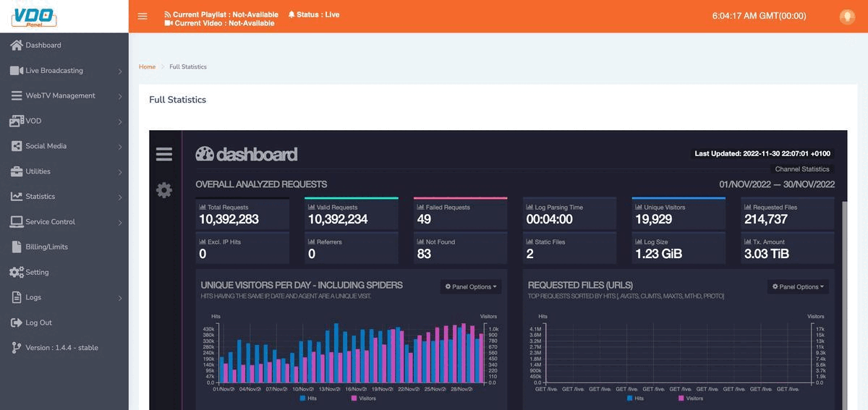The height and width of the screenshot is (410, 868).
Task: Click the Version : 1.4.4 - stable text
Action: (61, 348)
